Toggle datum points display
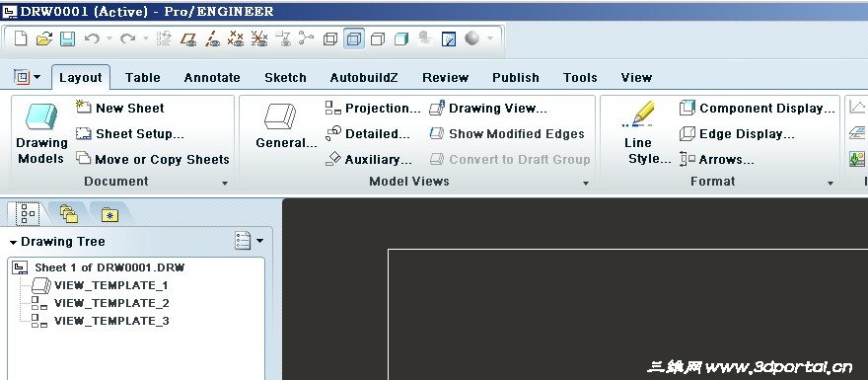 tap(236, 38)
